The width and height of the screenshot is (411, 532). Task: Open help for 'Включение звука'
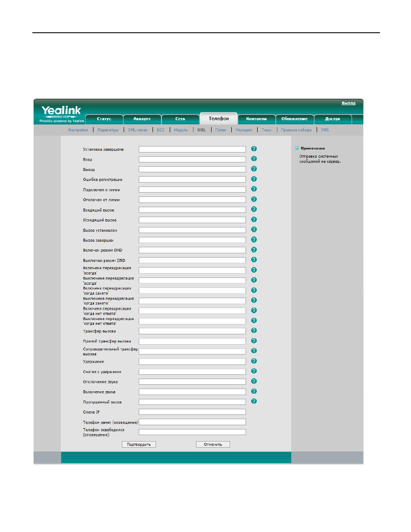[x=254, y=391]
